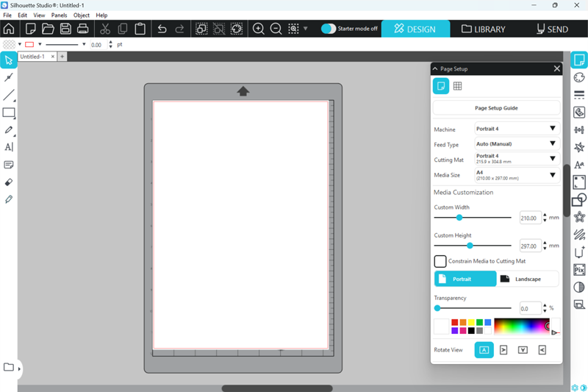Click the Page Setup Guide button
The width and height of the screenshot is (588, 392).
point(496,108)
